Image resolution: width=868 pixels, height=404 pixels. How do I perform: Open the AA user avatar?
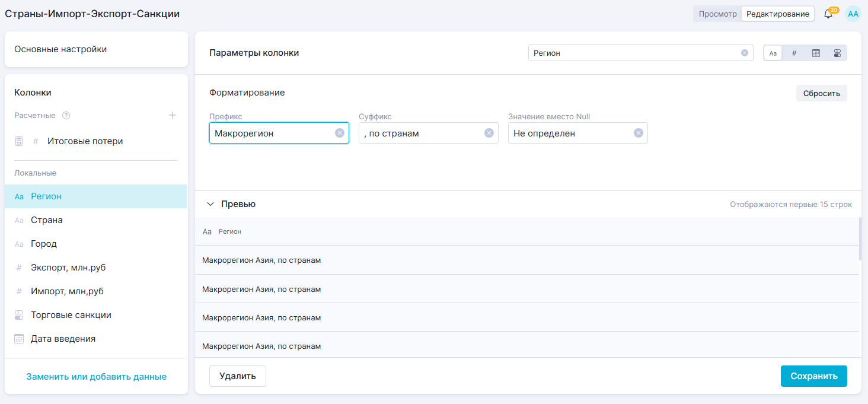853,14
